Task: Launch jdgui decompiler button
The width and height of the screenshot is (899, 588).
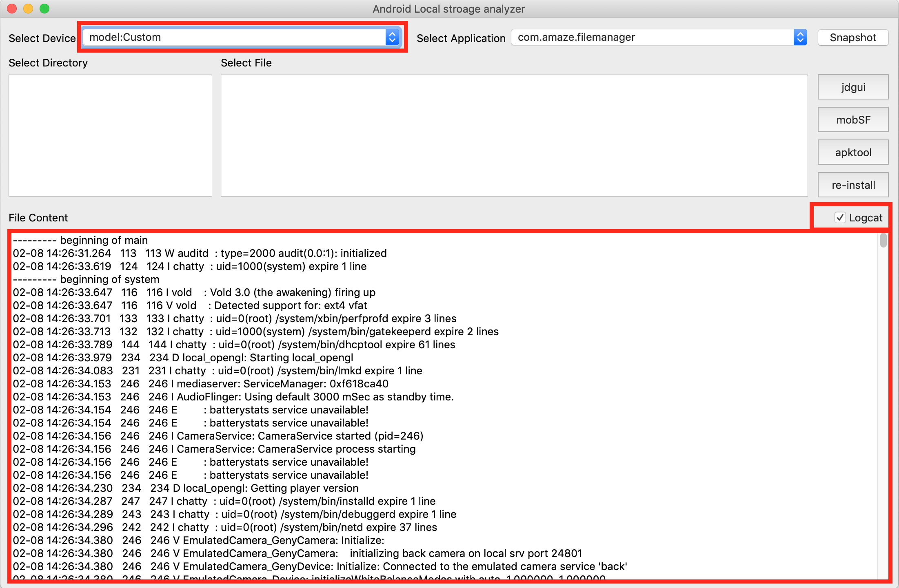Action: (x=853, y=87)
